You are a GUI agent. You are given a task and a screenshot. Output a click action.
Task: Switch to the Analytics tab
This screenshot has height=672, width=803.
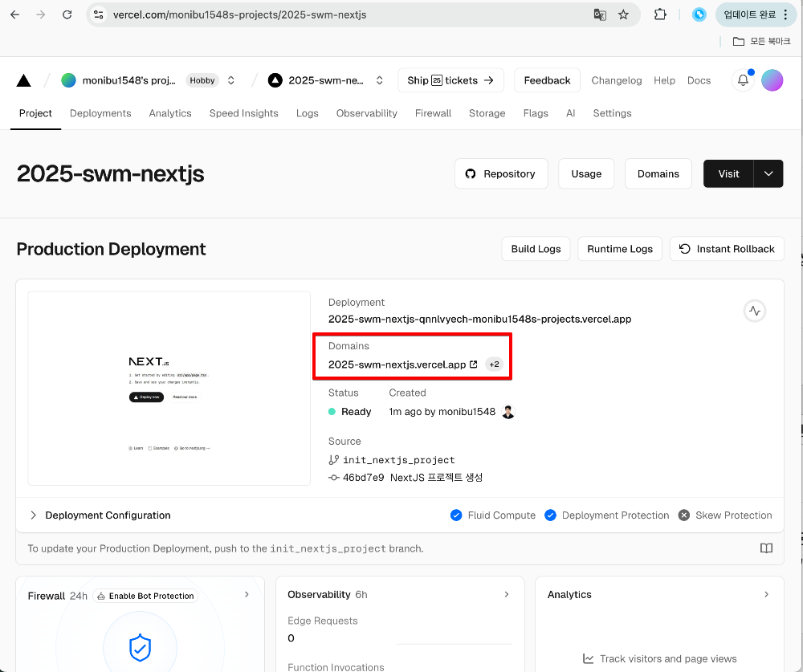[x=170, y=113]
